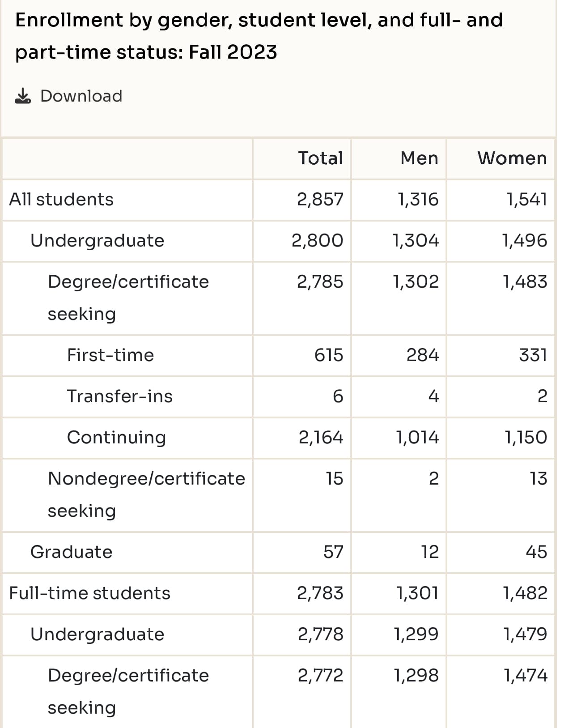Image resolution: width=577 pixels, height=728 pixels.
Task: Click Nondegree/certificate seeking row label
Action: (146, 495)
